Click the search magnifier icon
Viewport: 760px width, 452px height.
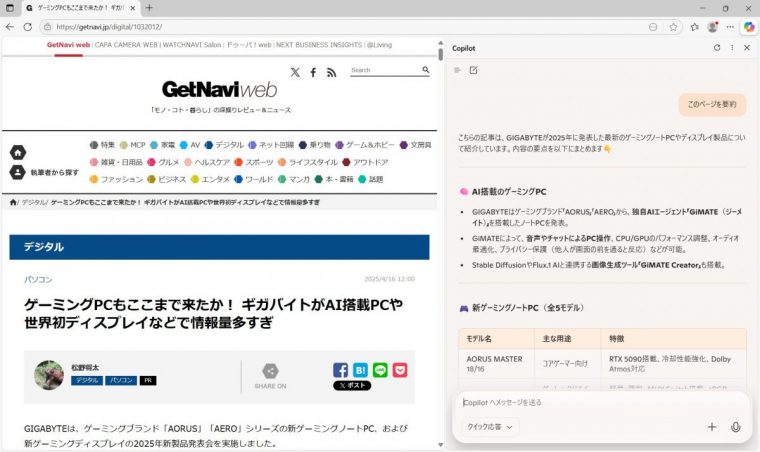click(426, 70)
